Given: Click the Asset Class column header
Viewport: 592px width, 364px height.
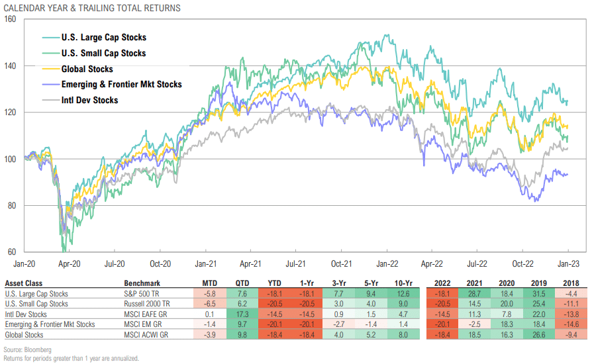Looking at the screenshot, I should tap(23, 283).
